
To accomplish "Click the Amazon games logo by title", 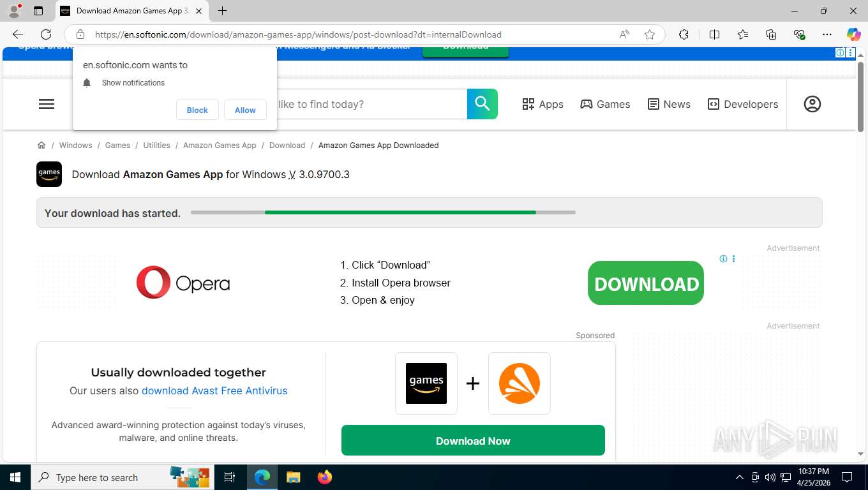I will [49, 174].
